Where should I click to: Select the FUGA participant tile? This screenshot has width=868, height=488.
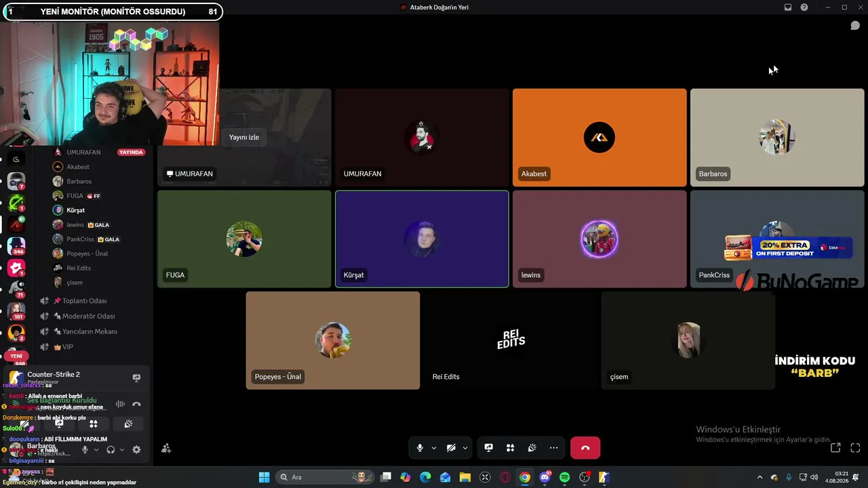point(244,239)
